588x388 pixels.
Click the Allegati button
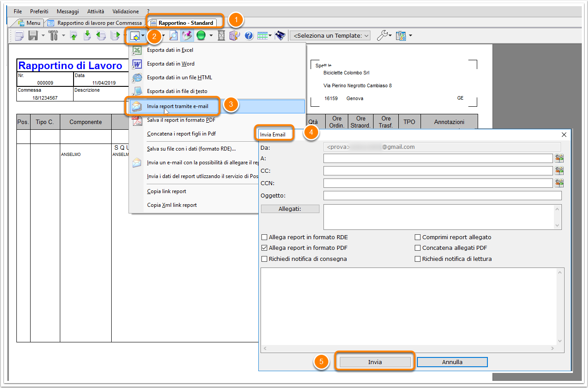click(290, 209)
